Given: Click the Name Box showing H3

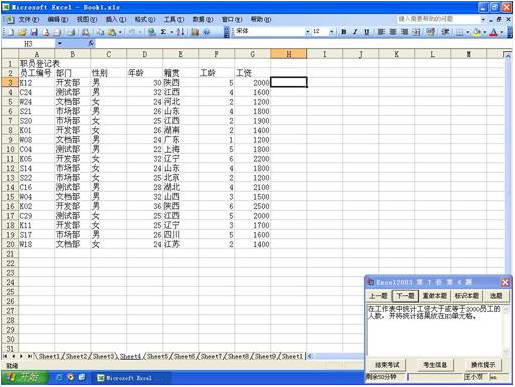Looking at the screenshot, I should pyautogui.click(x=28, y=43).
